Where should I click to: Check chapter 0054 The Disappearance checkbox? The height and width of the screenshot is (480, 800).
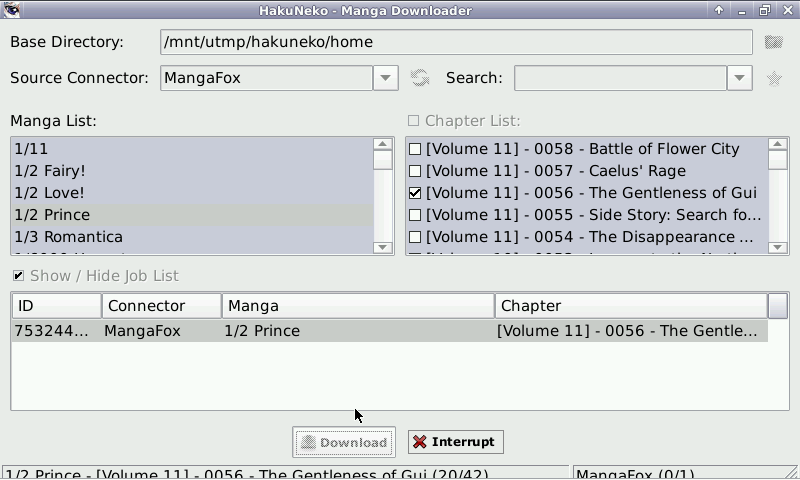415,237
